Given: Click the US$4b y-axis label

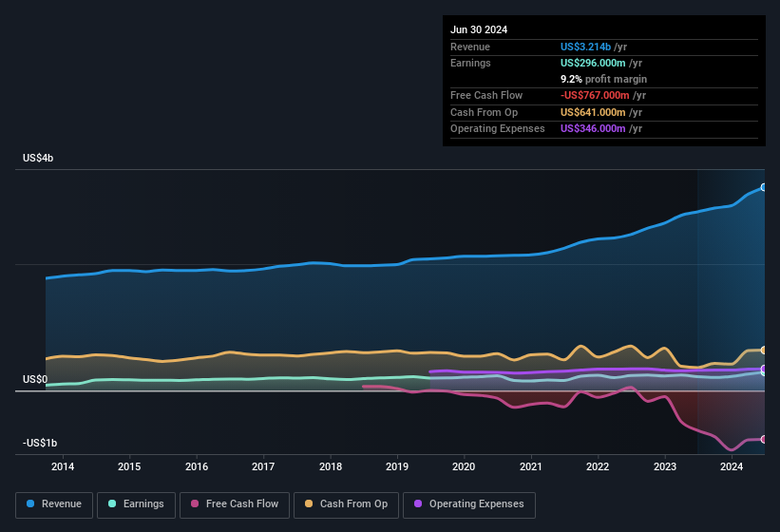Looking at the screenshot, I should pyautogui.click(x=38, y=158).
